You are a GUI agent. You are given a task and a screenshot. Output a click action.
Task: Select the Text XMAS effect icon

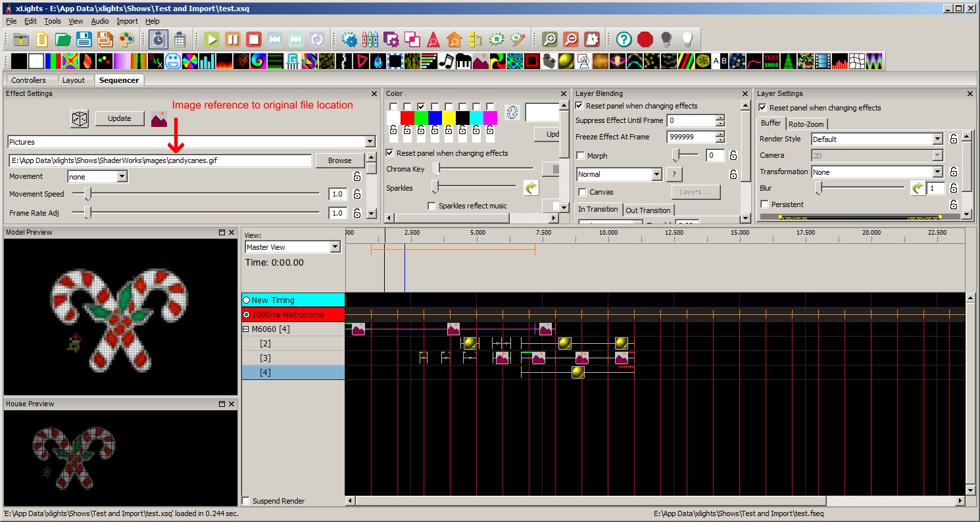click(x=771, y=61)
